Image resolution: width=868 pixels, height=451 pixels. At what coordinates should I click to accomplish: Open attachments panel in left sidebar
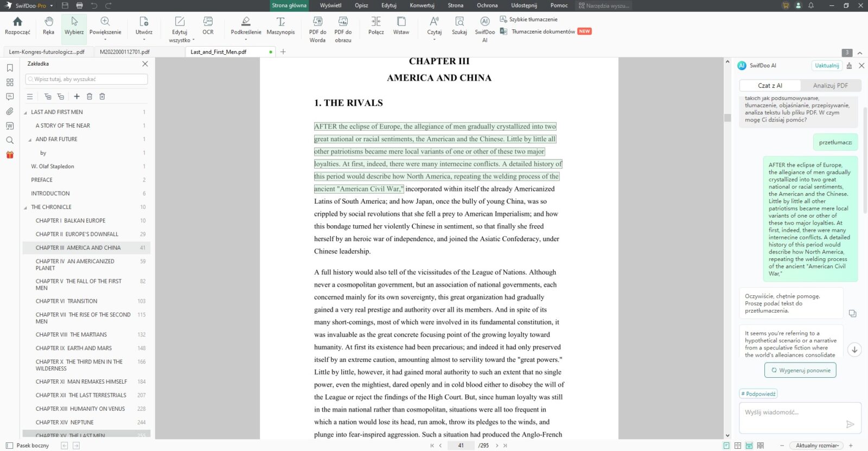(10, 111)
